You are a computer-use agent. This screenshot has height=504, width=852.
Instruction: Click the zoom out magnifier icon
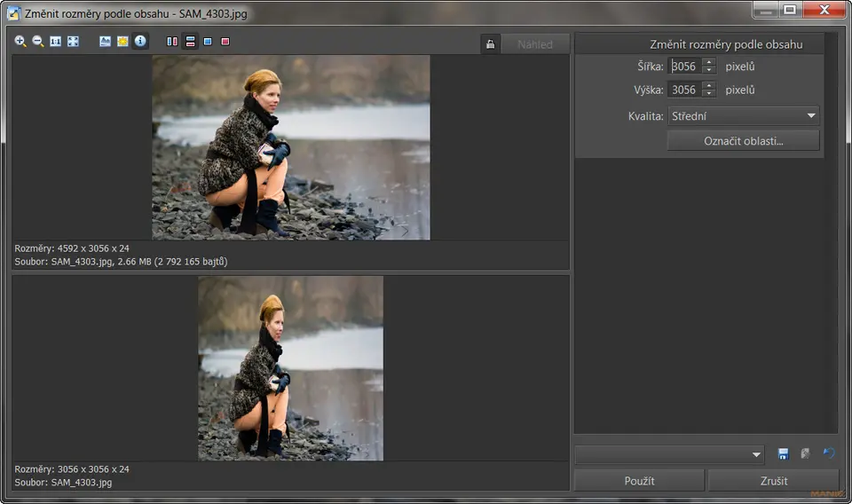coord(38,42)
